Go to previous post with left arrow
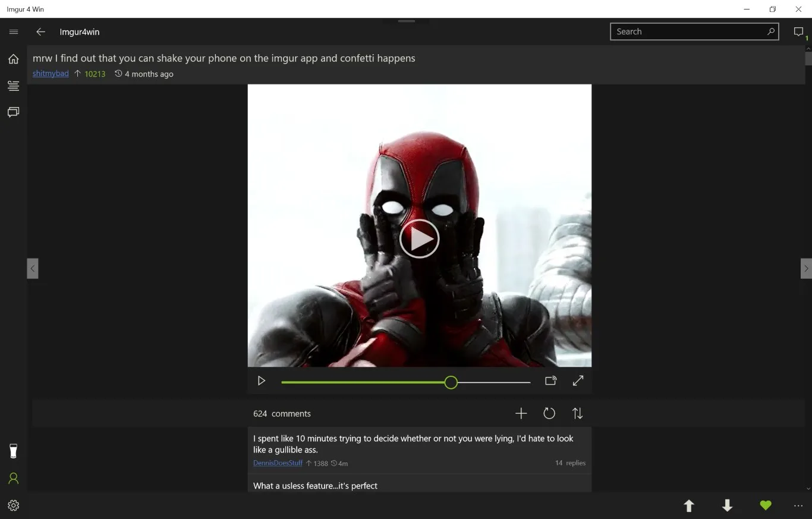This screenshot has height=519, width=812. click(33, 268)
